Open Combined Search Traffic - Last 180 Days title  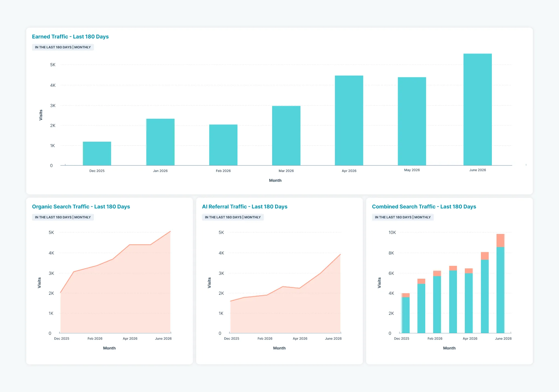424,207
